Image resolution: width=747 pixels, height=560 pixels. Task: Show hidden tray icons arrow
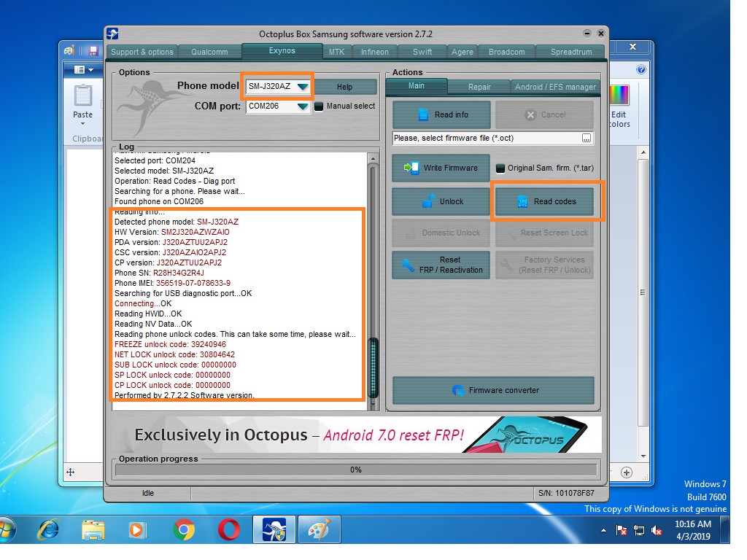603,530
